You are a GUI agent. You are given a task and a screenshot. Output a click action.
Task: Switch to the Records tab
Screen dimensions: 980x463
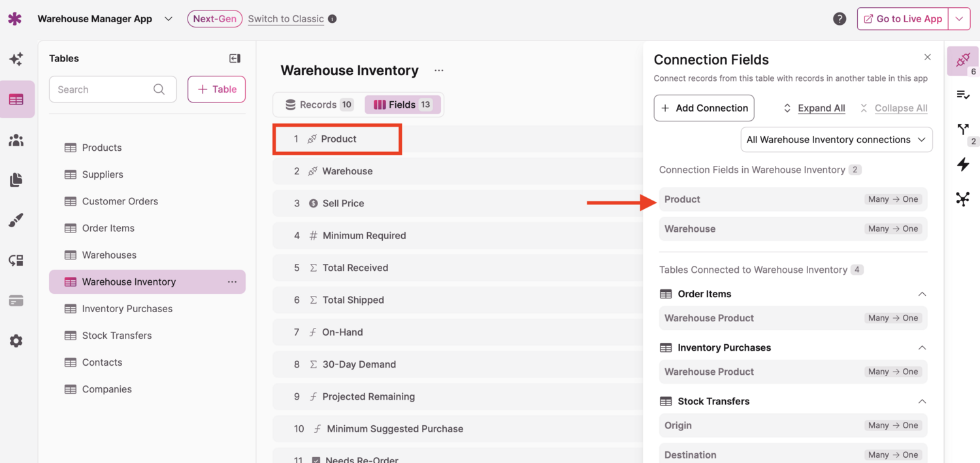tap(319, 104)
